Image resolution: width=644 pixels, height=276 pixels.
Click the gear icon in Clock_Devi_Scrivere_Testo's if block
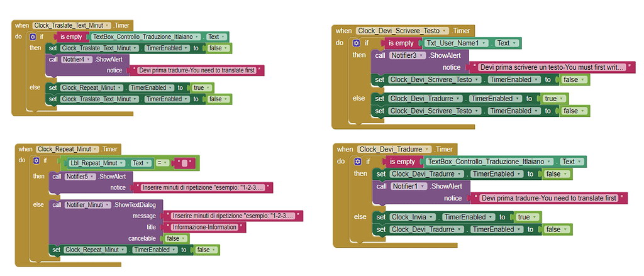pos(357,43)
